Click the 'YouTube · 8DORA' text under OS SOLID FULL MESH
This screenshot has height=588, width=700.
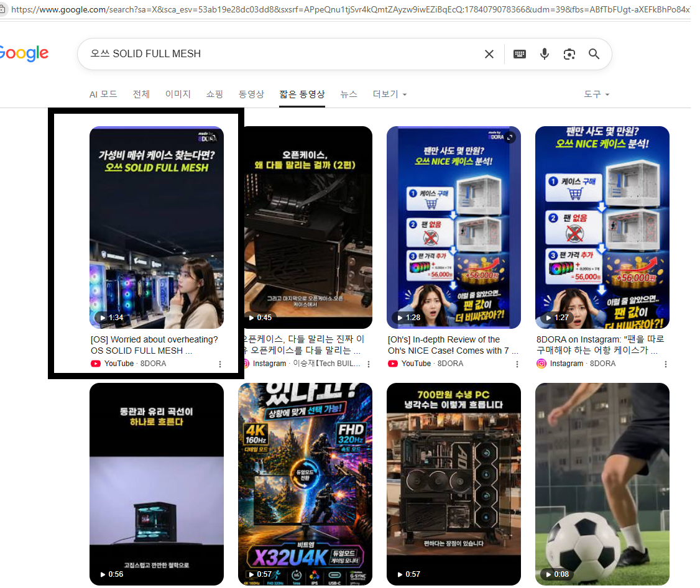tap(135, 364)
